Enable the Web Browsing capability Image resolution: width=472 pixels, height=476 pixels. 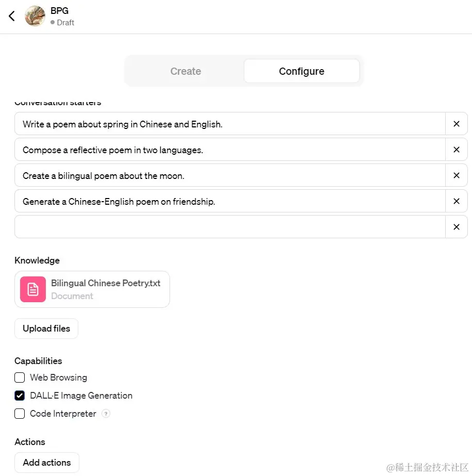19,377
